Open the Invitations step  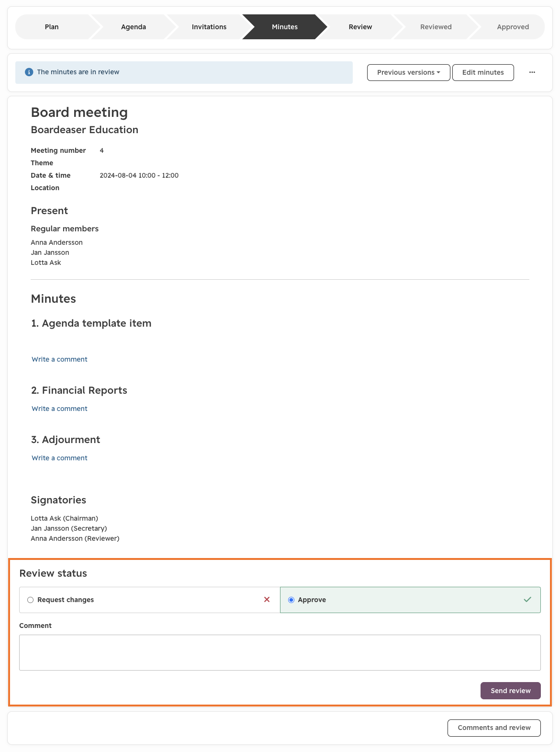(209, 27)
